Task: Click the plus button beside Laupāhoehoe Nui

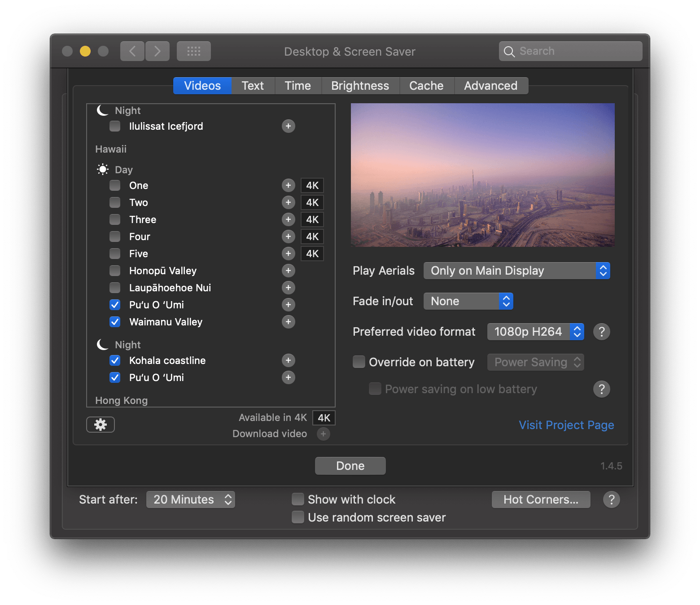Action: 288,288
